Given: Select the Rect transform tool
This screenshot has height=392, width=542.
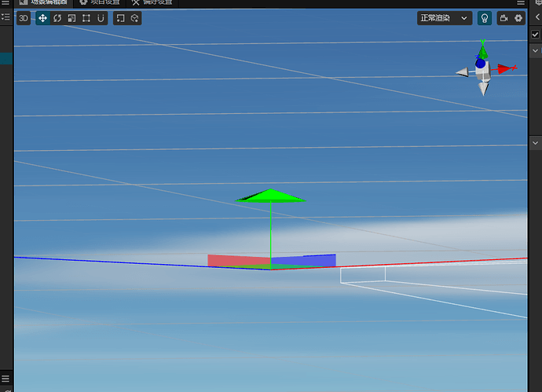Looking at the screenshot, I should point(86,18).
